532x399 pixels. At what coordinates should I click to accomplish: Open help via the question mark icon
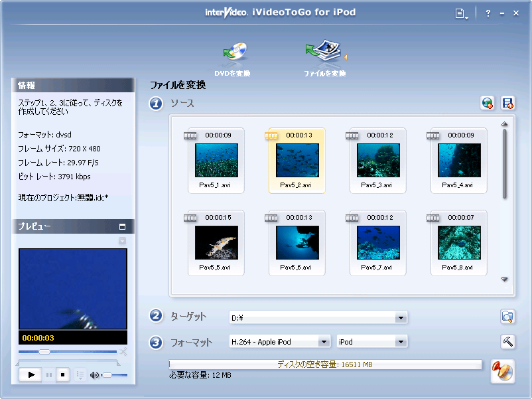coord(488,13)
